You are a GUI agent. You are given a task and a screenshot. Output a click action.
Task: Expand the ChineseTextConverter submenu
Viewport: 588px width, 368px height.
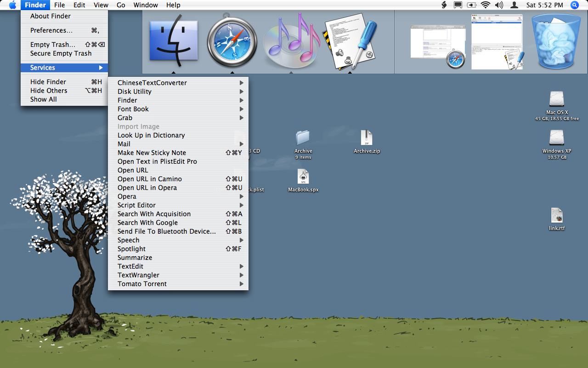click(178, 83)
